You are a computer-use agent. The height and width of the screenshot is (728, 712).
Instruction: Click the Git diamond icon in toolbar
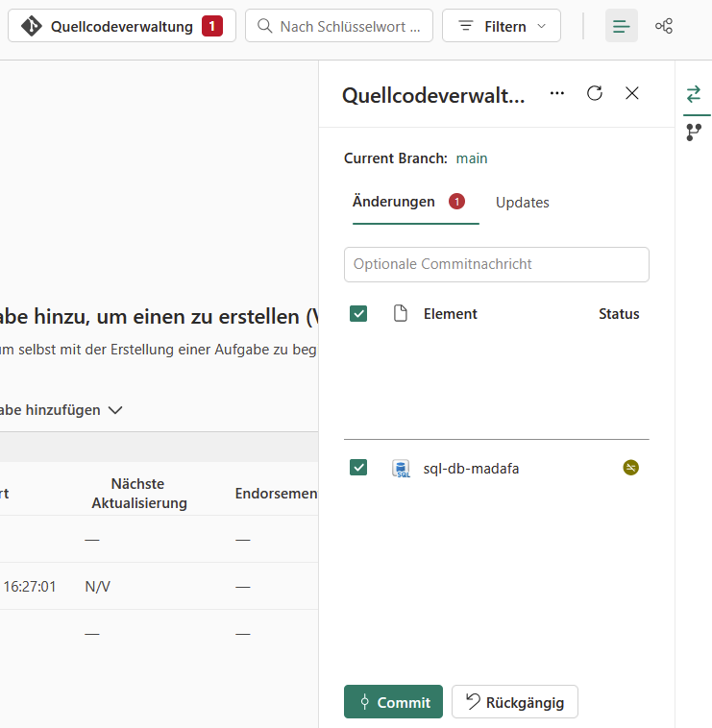click(x=32, y=26)
